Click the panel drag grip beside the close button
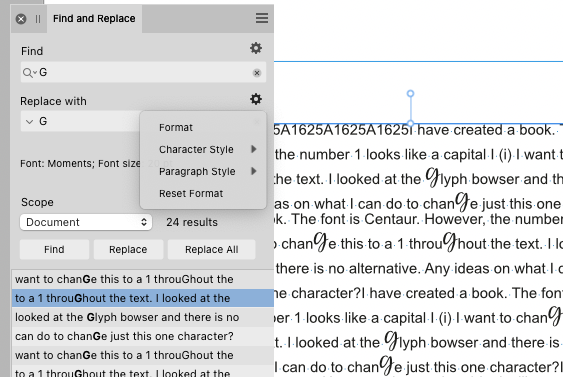 [x=38, y=19]
